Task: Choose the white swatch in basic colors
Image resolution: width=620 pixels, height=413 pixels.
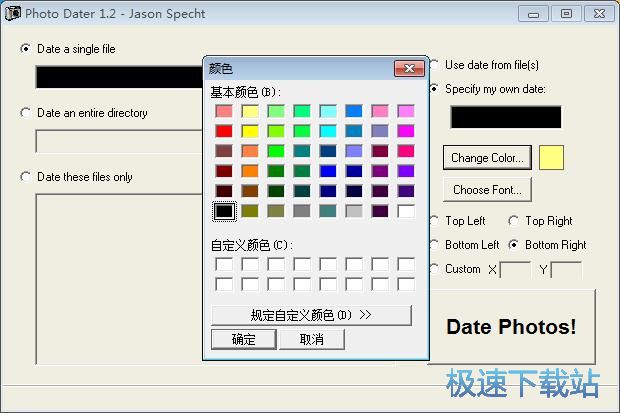Action: [x=405, y=211]
